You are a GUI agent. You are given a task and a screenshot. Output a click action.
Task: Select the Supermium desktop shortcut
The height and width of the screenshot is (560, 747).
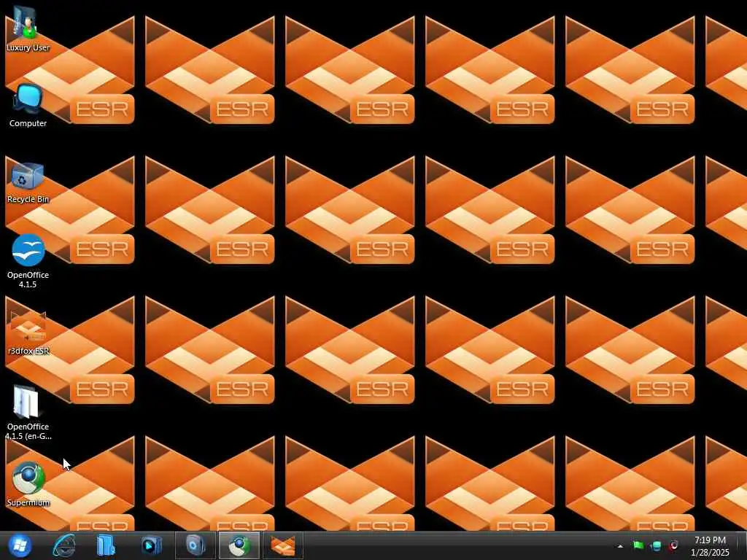[x=28, y=484]
